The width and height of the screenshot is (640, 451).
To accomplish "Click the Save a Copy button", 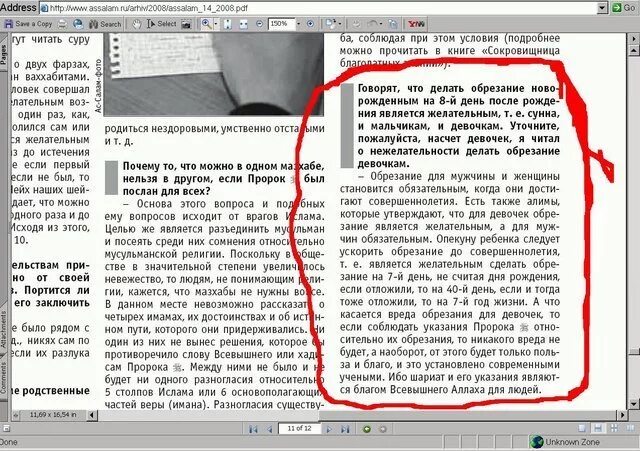I will pos(28,24).
